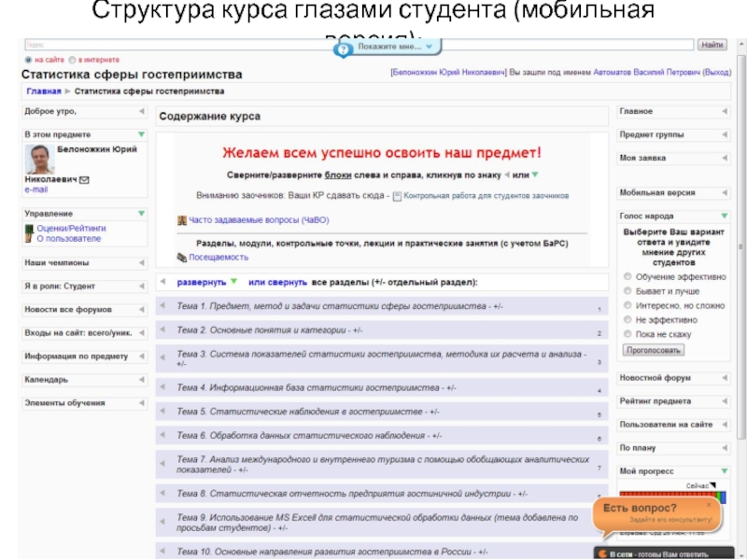
Task: Expand the Календарь block
Action: [x=142, y=380]
